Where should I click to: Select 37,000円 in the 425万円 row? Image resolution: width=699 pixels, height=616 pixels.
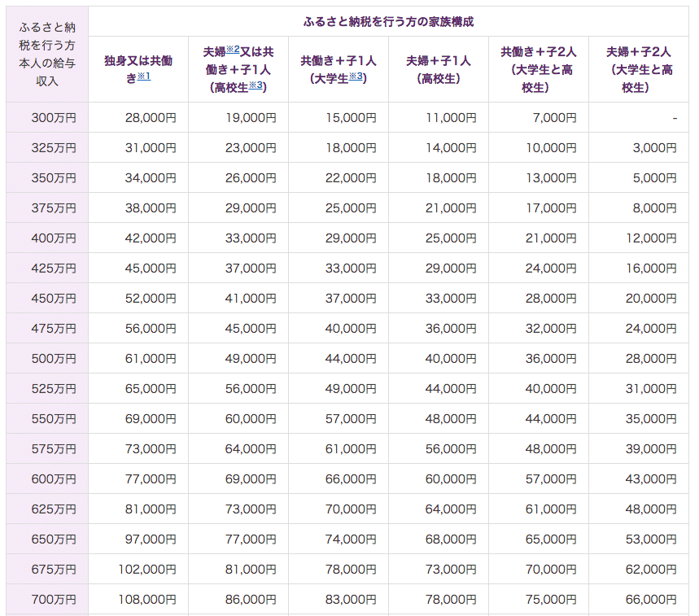tap(251, 269)
